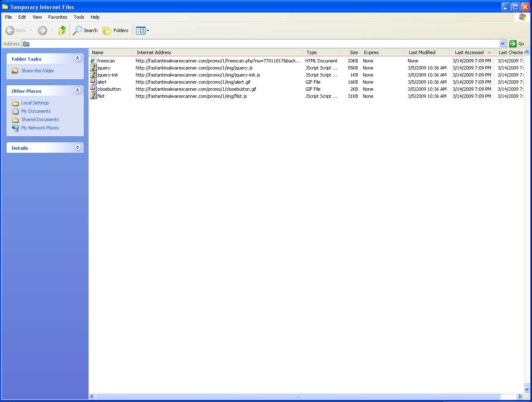Viewport: 532px width, 402px height.
Task: Click the My Network Places icon
Action: pos(15,128)
